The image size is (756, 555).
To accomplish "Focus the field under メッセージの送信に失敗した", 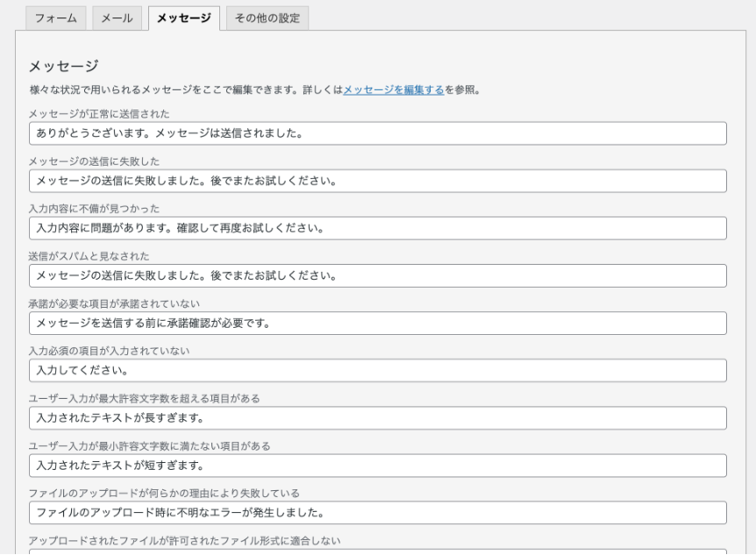I will [377, 181].
